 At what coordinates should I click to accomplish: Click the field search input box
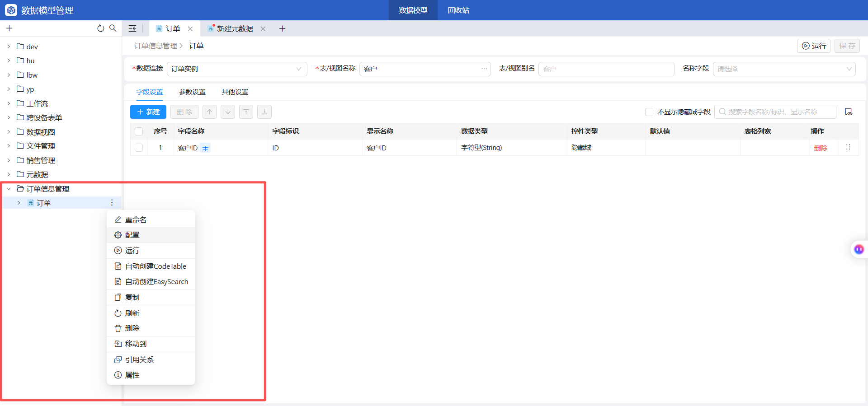point(775,112)
